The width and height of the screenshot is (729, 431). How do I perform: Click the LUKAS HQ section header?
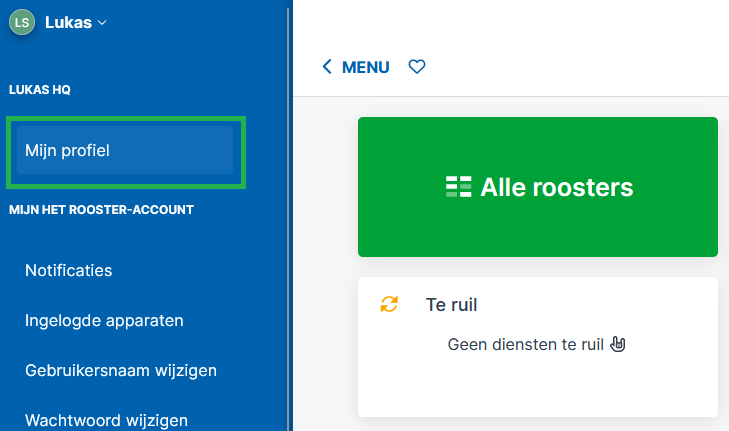[40, 90]
